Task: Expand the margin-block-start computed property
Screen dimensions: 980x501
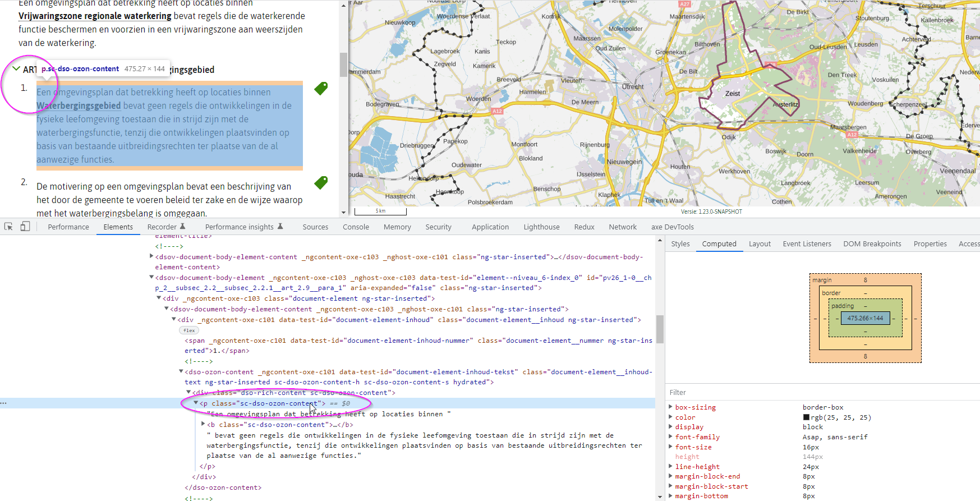Action: [x=670, y=486]
